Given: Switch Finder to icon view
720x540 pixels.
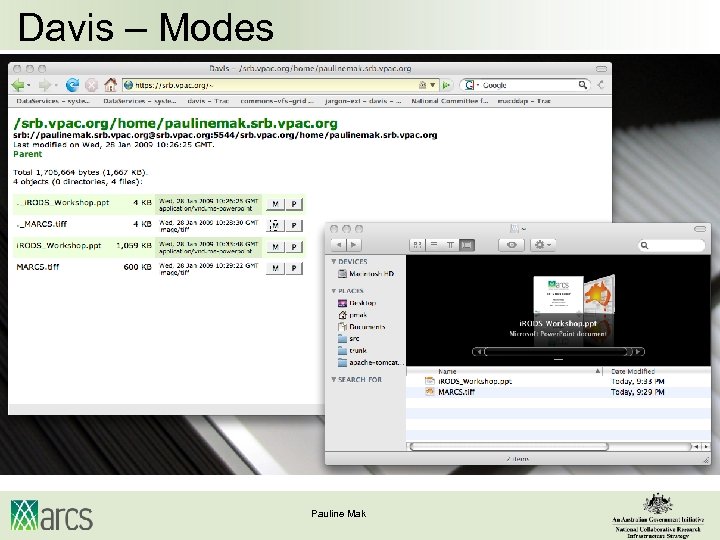Looking at the screenshot, I should 417,245.
